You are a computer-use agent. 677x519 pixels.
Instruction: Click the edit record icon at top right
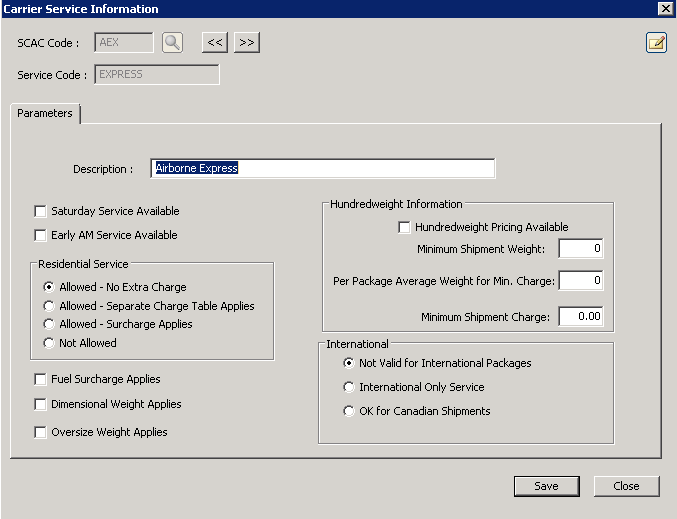coord(656,43)
